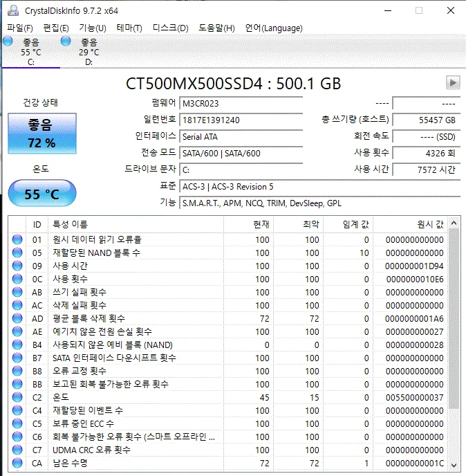Click power on hours value 7572 시간
Viewport: 466px width, 476px height.
[x=427, y=170]
